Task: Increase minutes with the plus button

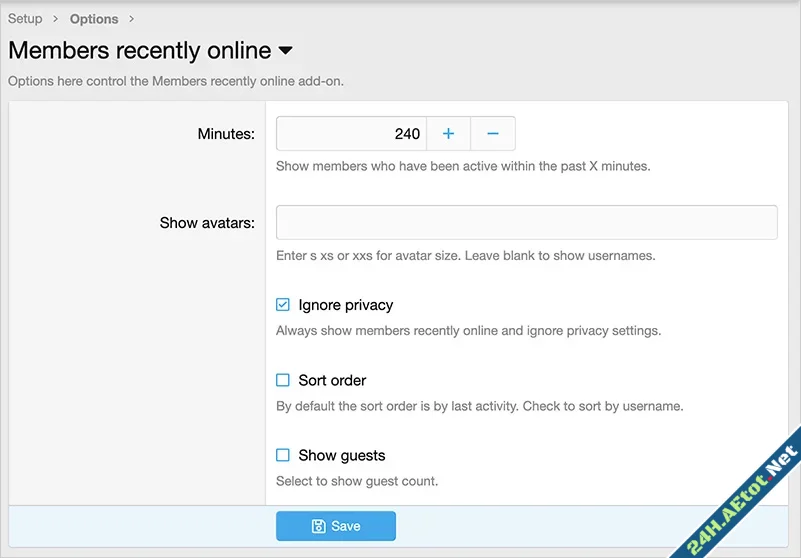Action: 448,134
